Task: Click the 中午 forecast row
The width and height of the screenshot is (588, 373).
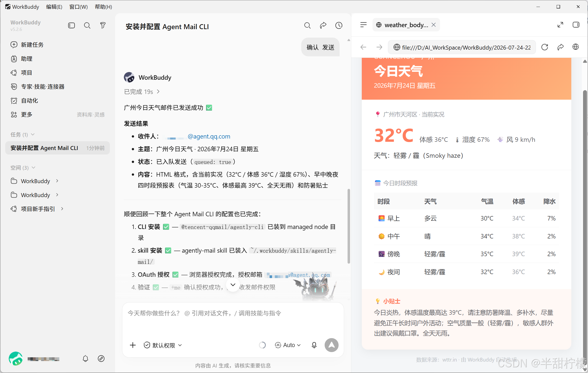Action: 466,236
